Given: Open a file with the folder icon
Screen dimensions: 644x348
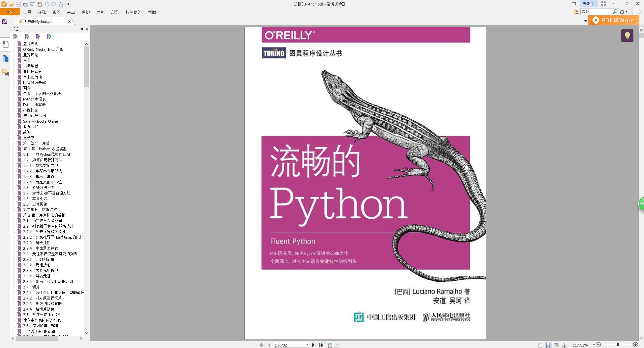Looking at the screenshot, I should (11, 4).
